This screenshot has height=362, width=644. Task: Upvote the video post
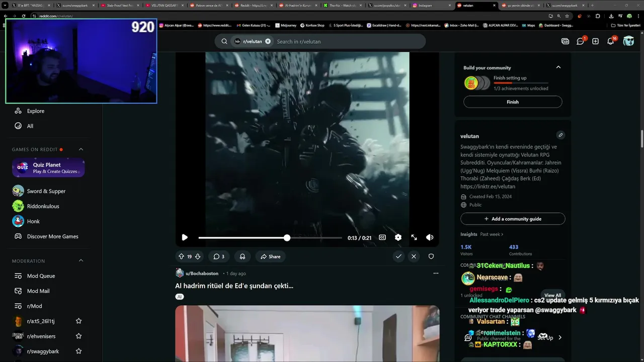[181, 256]
